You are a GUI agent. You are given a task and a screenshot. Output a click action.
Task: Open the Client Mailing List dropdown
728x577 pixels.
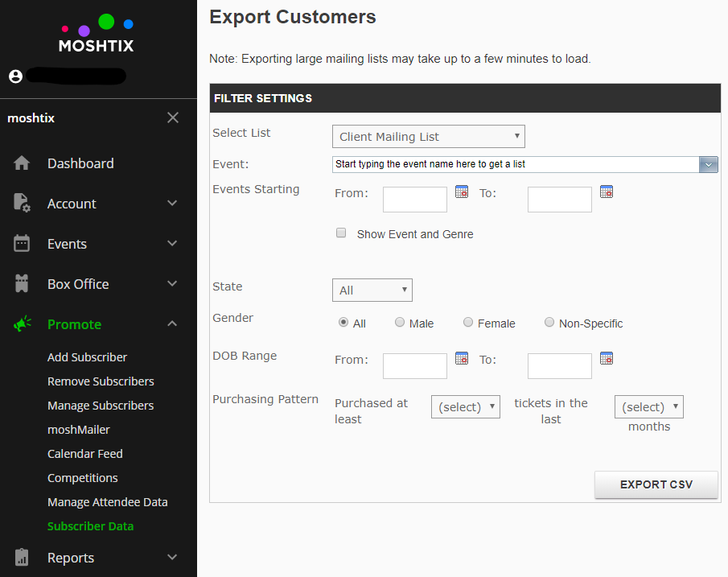point(429,137)
